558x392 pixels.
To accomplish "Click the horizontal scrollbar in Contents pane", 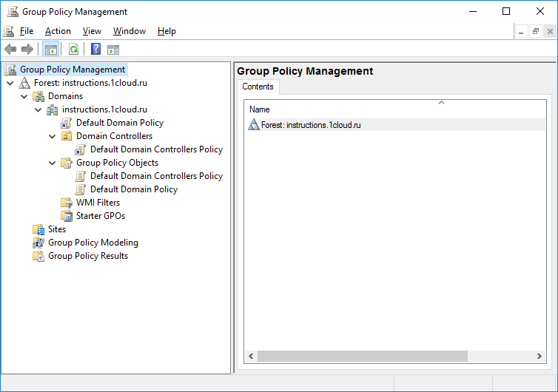I will click(x=363, y=356).
